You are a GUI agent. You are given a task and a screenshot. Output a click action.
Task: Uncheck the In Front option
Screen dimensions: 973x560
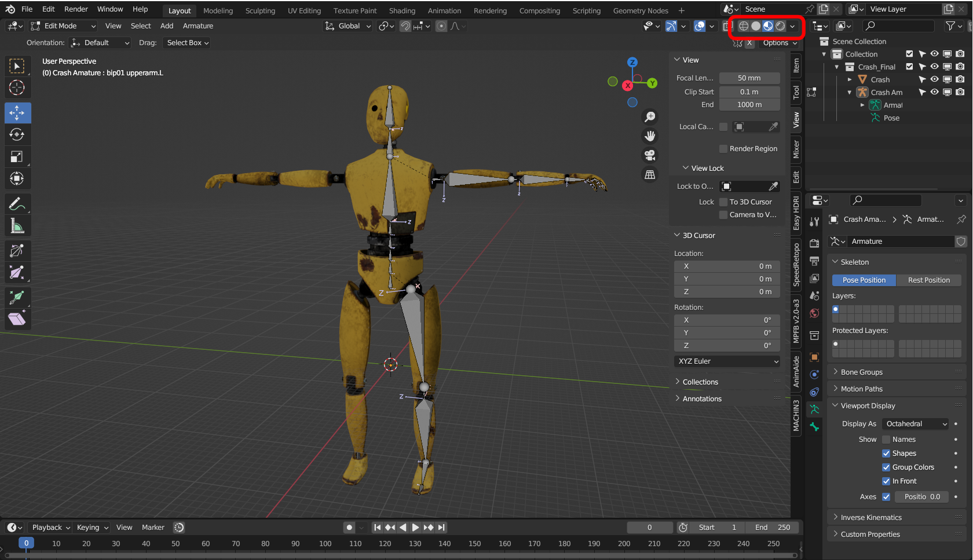[x=886, y=481]
